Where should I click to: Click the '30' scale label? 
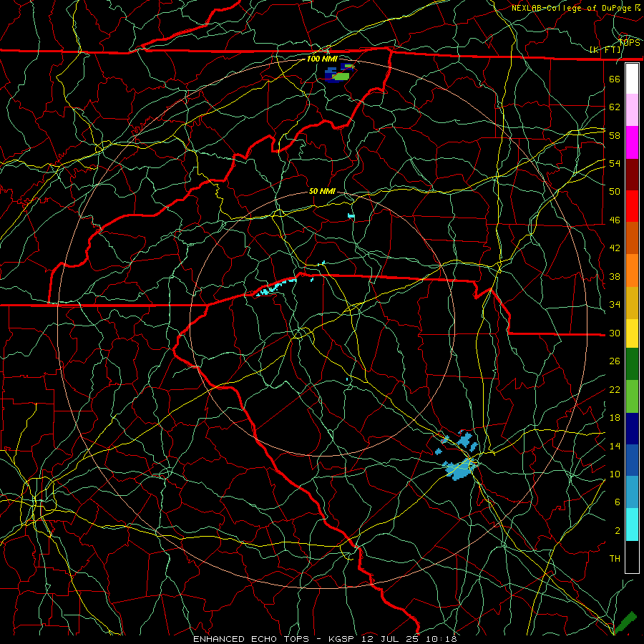point(615,333)
